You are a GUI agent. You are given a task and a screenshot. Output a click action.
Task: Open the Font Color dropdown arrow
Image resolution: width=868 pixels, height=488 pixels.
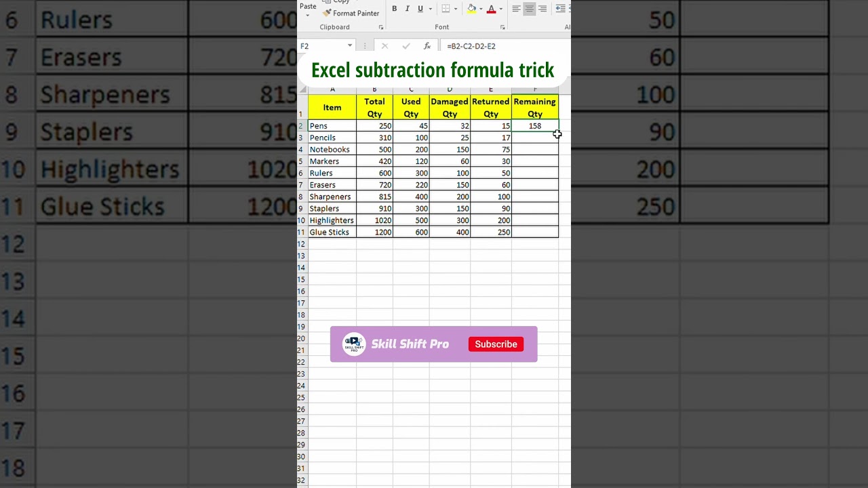click(500, 9)
